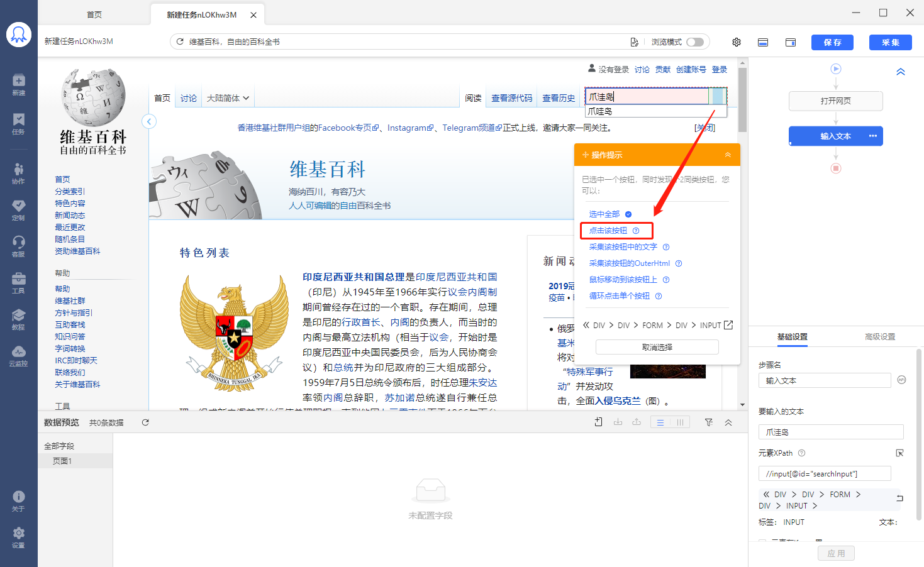The image size is (924, 567).
Task: Click the « arrow in the operation tips breadcrumb
Action: pos(586,325)
